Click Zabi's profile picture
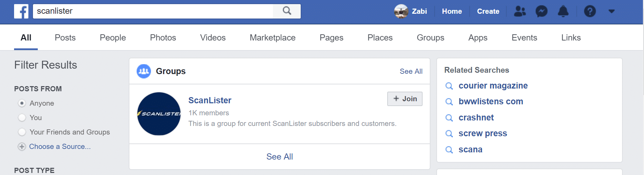 click(x=401, y=11)
